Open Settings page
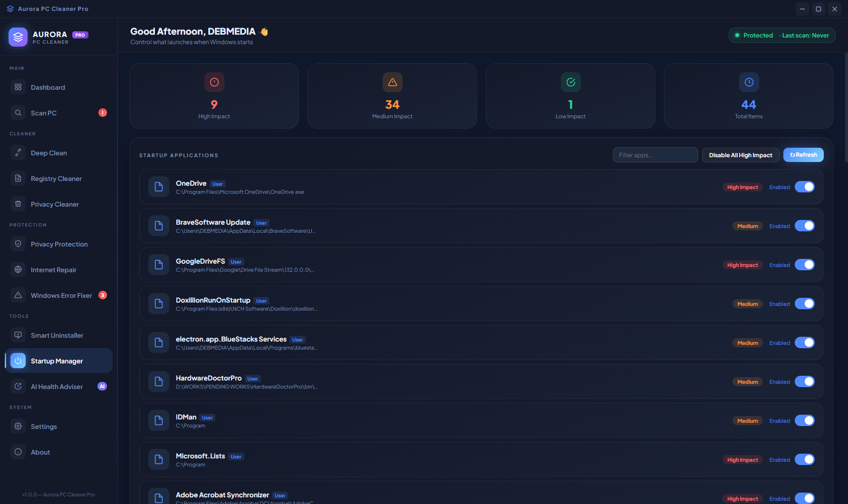Image resolution: width=848 pixels, height=504 pixels. tap(59, 427)
